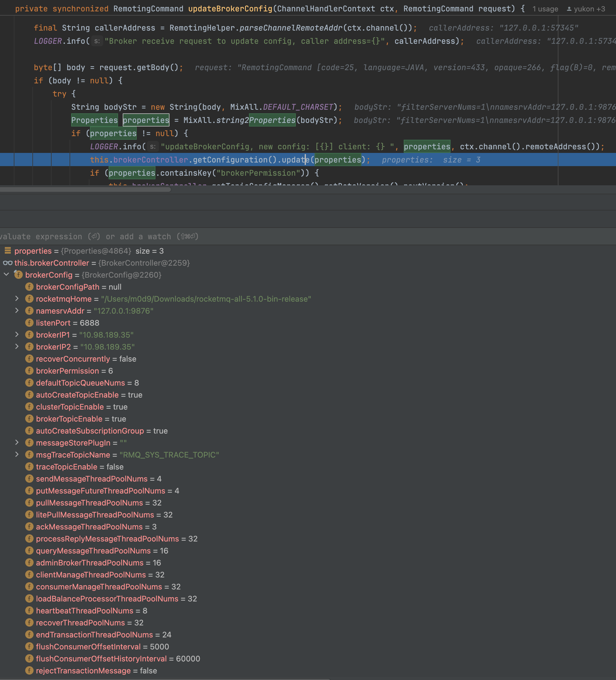The width and height of the screenshot is (616, 680).
Task: Click the properties list icon in watches
Action: click(x=8, y=251)
